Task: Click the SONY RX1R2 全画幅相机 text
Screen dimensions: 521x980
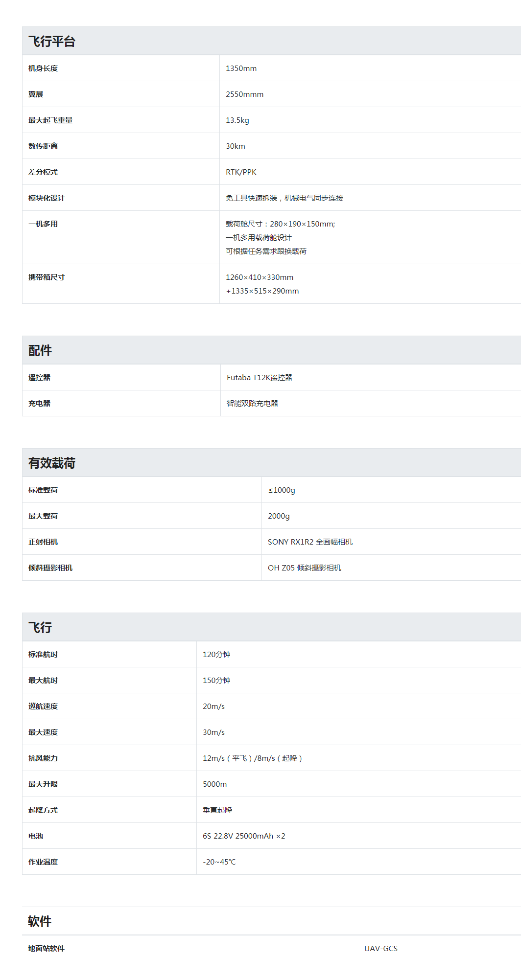Action: coord(310,542)
